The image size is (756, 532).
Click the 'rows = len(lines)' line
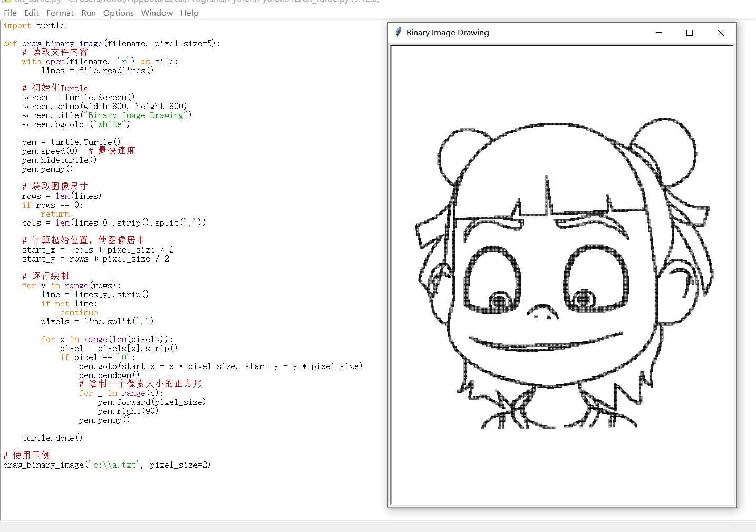click(62, 196)
